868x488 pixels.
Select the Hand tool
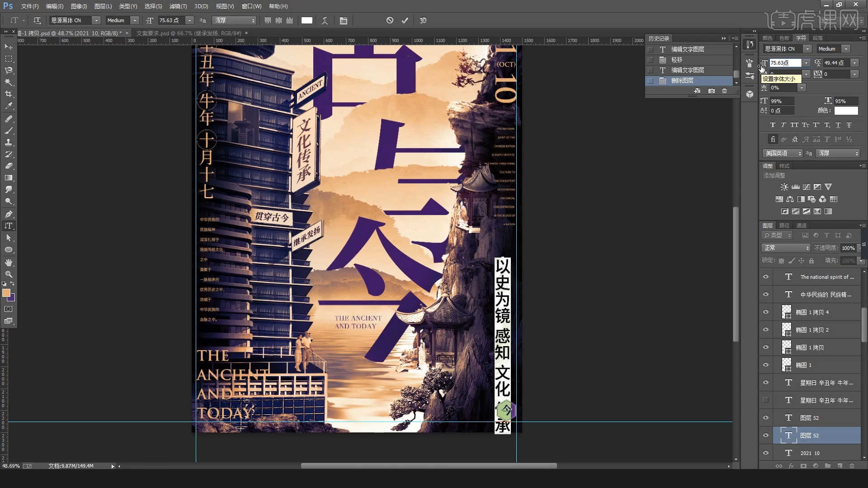click(x=8, y=261)
